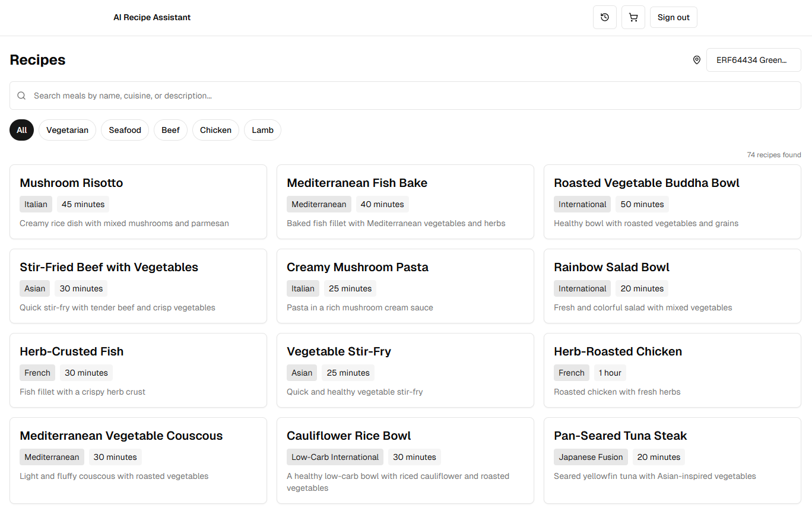The height and width of the screenshot is (508, 812).
Task: Focus the meal search field
Action: click(x=410, y=96)
